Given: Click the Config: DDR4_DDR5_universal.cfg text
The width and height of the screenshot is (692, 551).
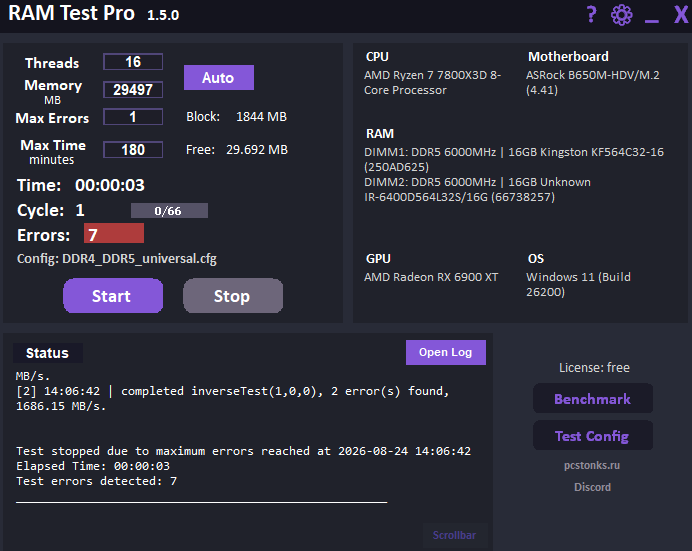Looking at the screenshot, I should click(117, 259).
